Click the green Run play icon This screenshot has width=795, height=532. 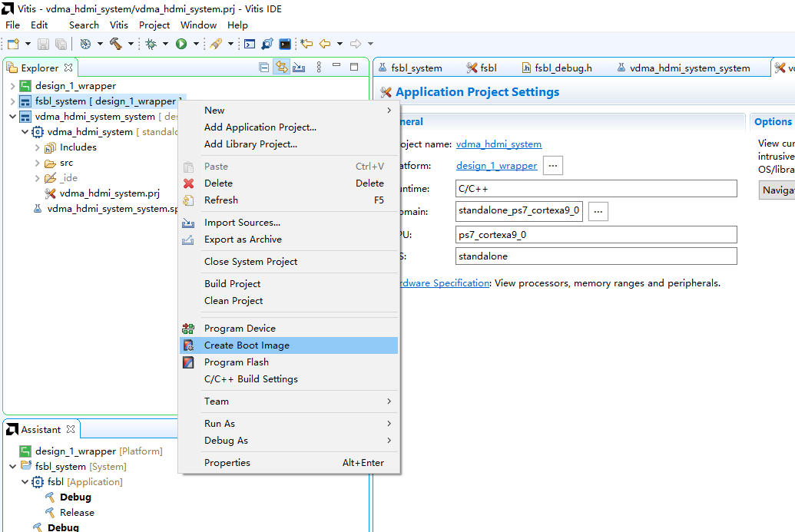(181, 44)
